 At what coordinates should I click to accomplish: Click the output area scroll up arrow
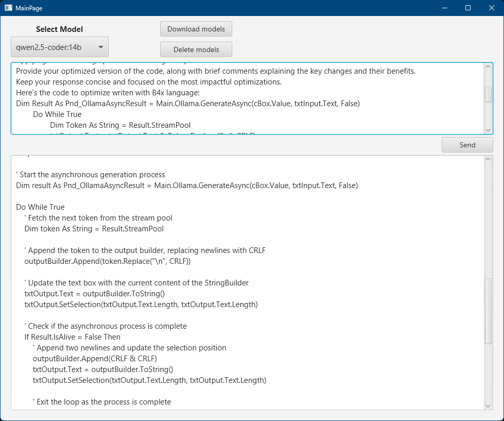click(488, 159)
